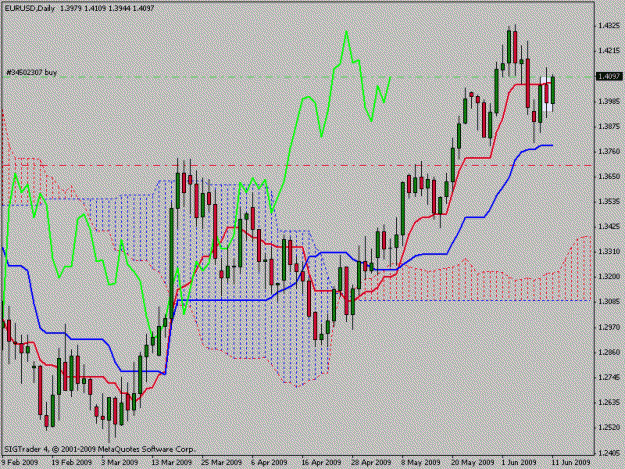Click the SIGTrader 4 MetaQuotes copyright text
625x469 pixels.
(x=98, y=449)
